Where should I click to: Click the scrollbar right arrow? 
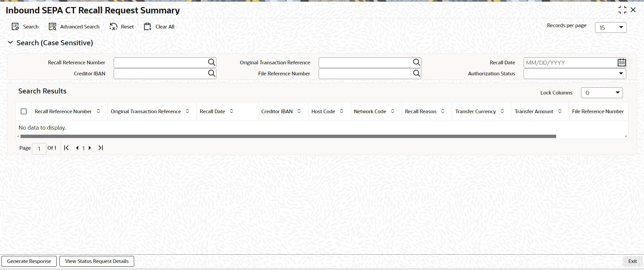click(x=626, y=136)
